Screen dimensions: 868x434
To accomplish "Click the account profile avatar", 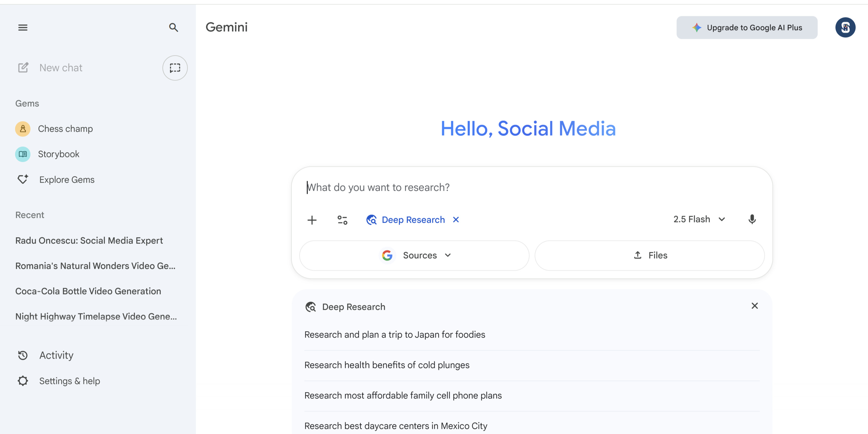I will (x=845, y=27).
